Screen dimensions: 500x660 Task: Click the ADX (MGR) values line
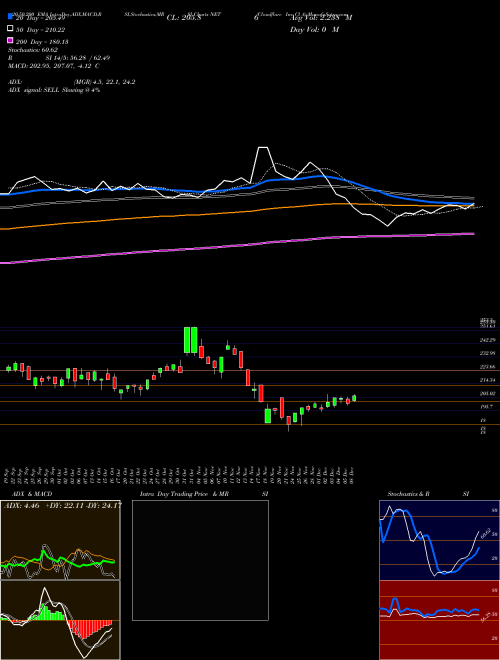coord(72,82)
